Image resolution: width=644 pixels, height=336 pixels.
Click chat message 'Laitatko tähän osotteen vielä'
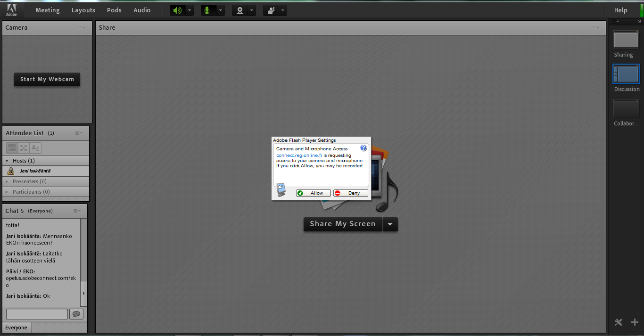(34, 257)
